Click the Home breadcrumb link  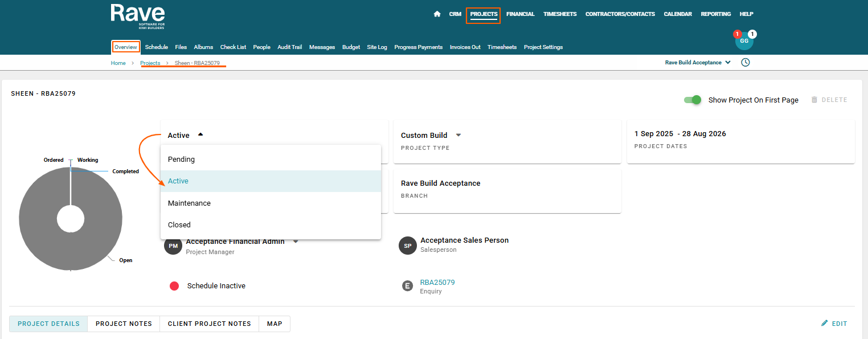[x=118, y=63]
